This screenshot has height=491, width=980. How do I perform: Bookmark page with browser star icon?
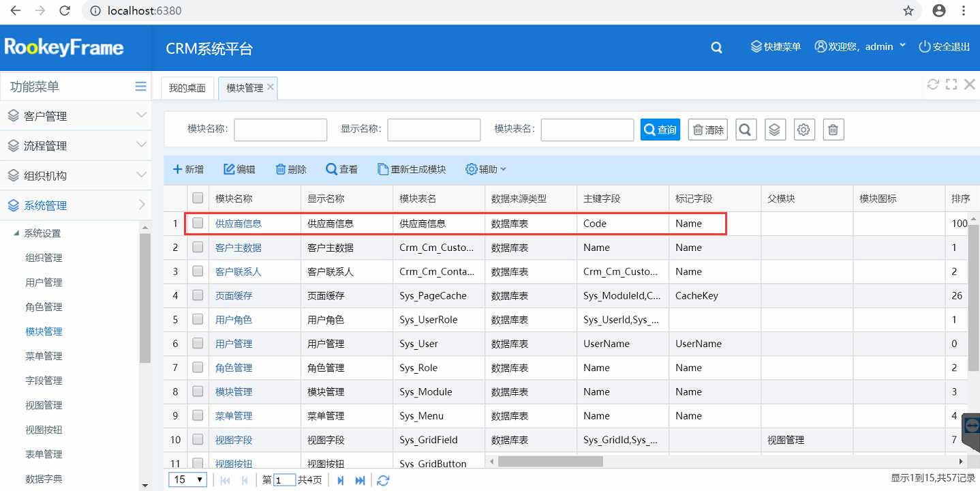tap(908, 11)
